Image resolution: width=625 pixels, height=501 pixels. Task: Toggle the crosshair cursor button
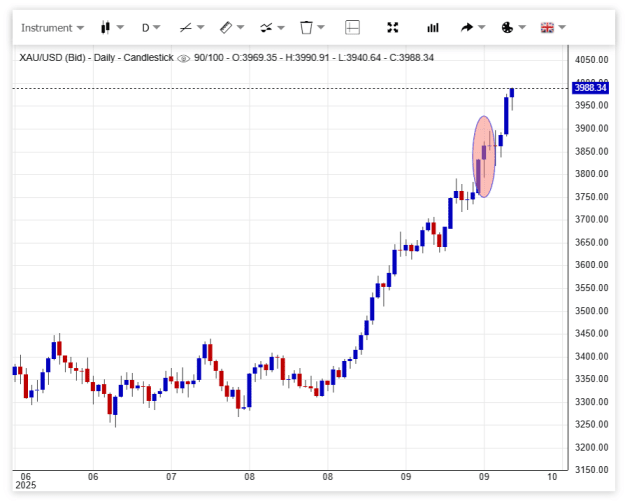point(352,28)
